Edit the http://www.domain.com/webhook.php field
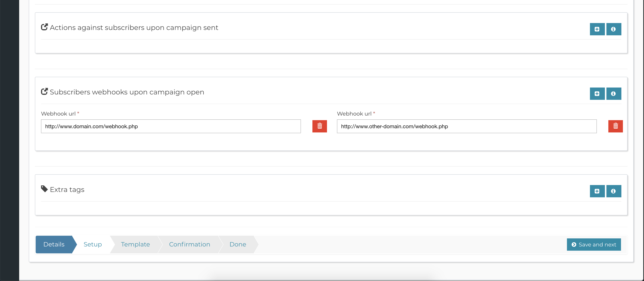The height and width of the screenshot is (281, 644). coord(171,126)
